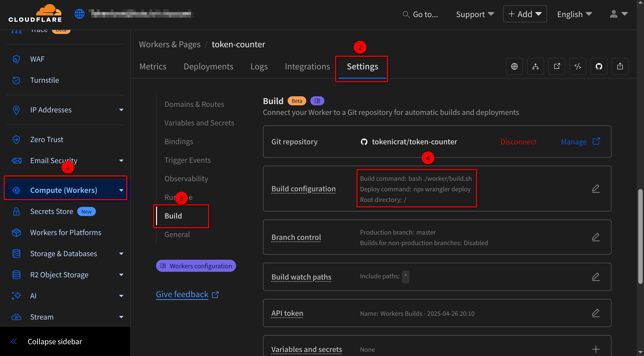Screen dimensions: 644x356
Task: Edit the Build configuration
Action: pyautogui.click(x=596, y=189)
